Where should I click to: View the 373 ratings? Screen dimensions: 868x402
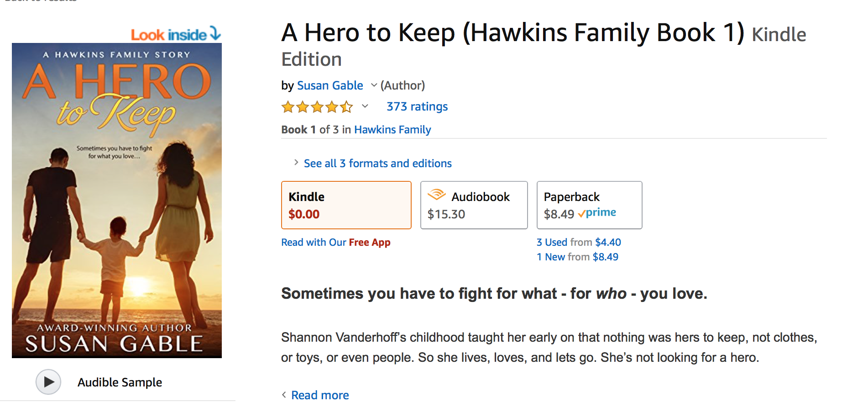point(417,106)
